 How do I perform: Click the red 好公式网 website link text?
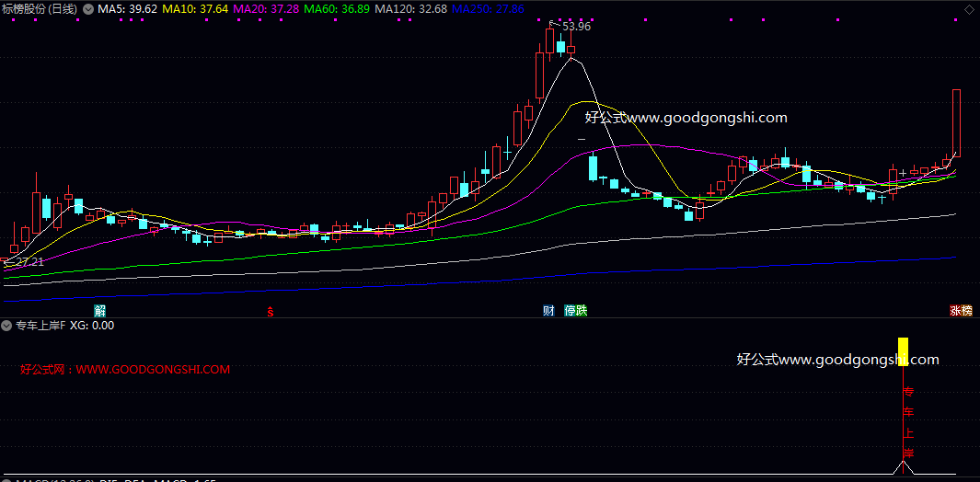[x=125, y=370]
